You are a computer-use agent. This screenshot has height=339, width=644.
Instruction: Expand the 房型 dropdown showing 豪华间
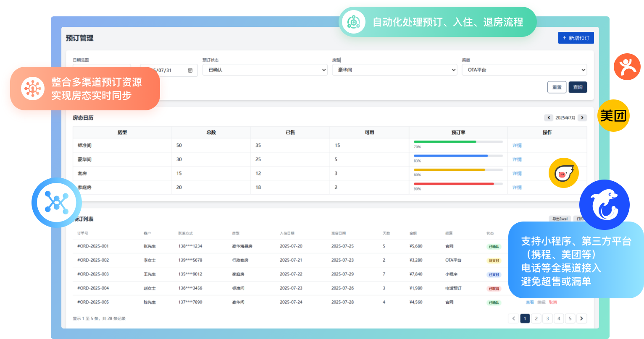394,70
